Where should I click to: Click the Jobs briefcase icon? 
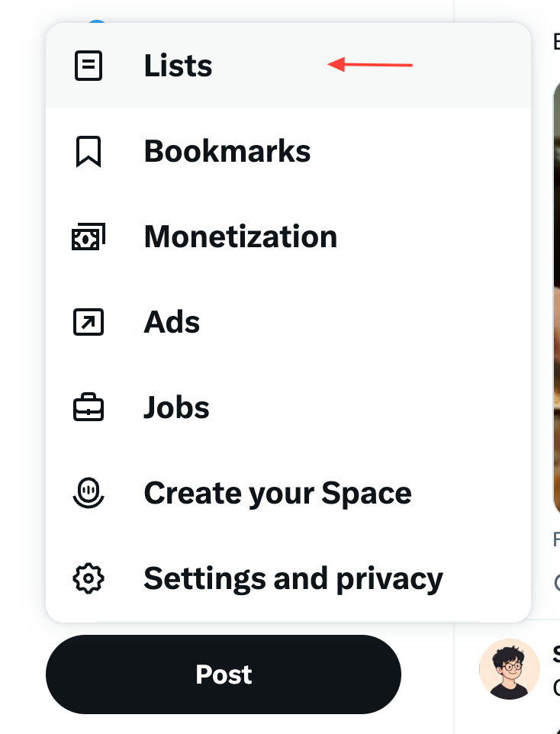point(89,407)
